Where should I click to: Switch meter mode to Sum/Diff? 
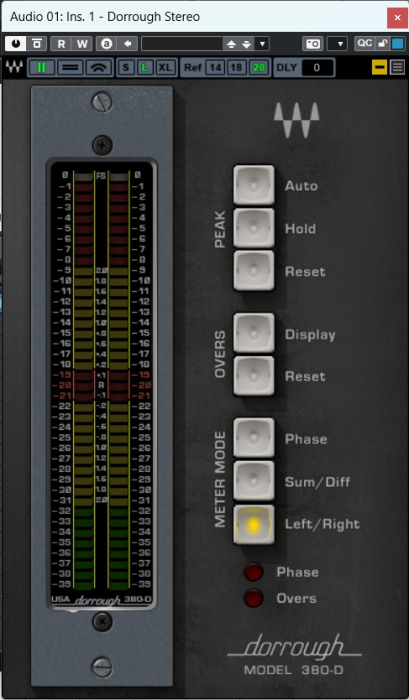[254, 481]
